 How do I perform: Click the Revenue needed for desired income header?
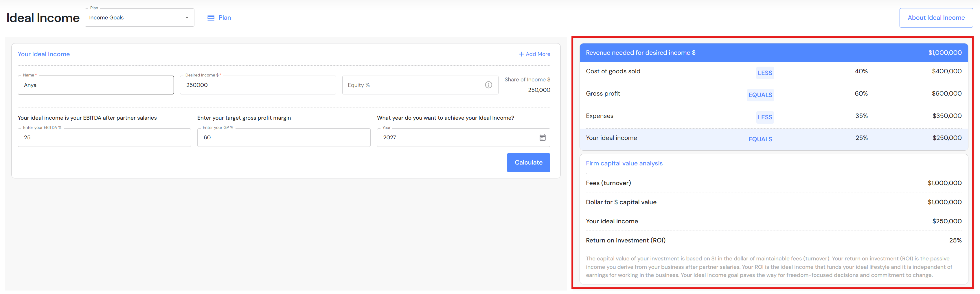[640, 52]
